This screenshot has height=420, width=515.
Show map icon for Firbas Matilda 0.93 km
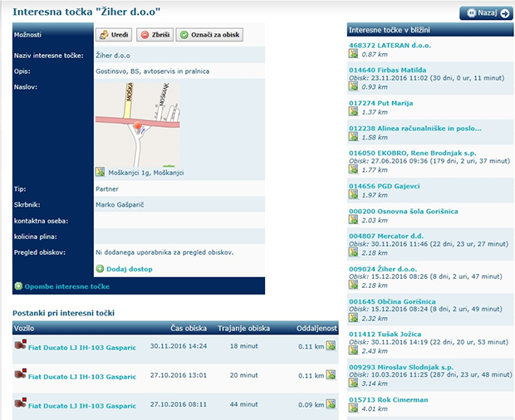(x=353, y=86)
